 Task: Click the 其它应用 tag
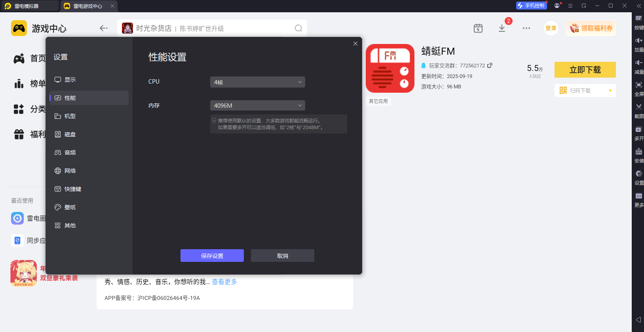click(378, 101)
